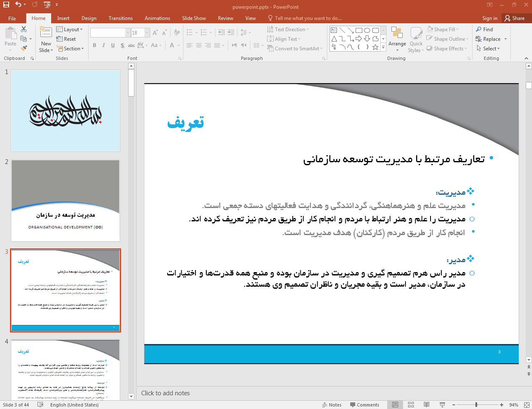This screenshot has width=532, height=409.
Task: Click the Bullets list icon
Action: click(190, 32)
